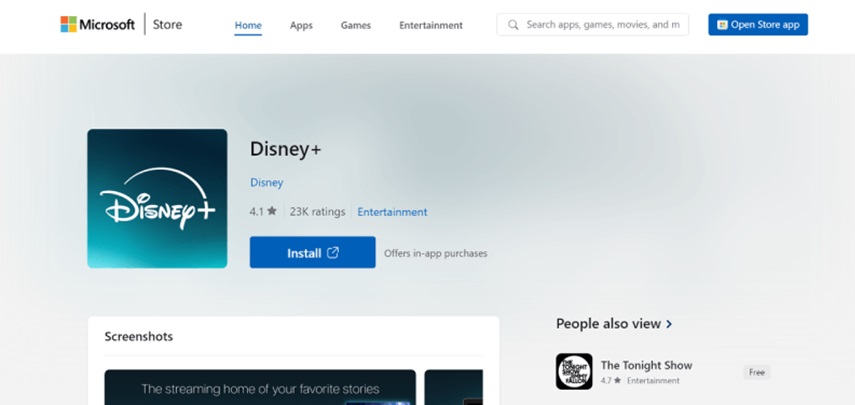Click the Store link beside Microsoft logo
Screen dimensions: 855x405
(x=167, y=24)
